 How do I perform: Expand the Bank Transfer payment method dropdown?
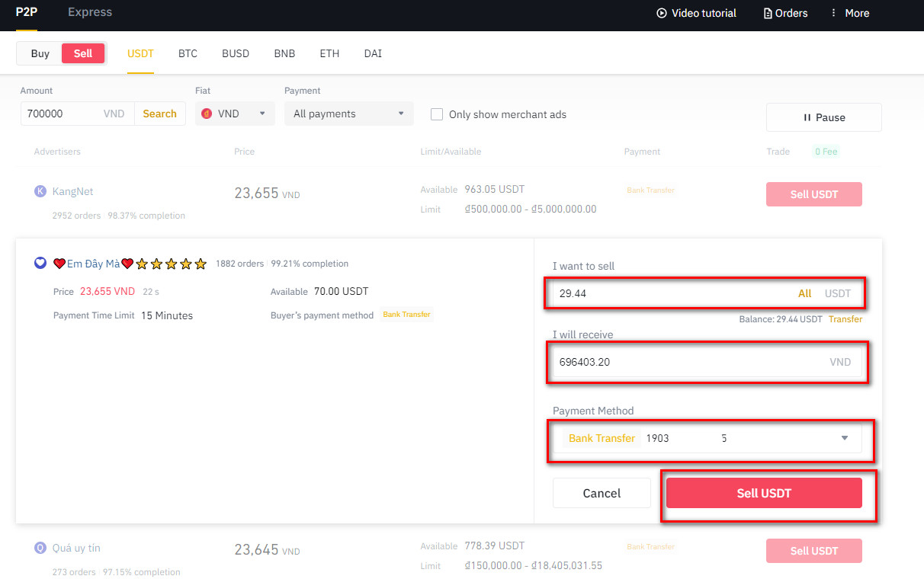(844, 438)
